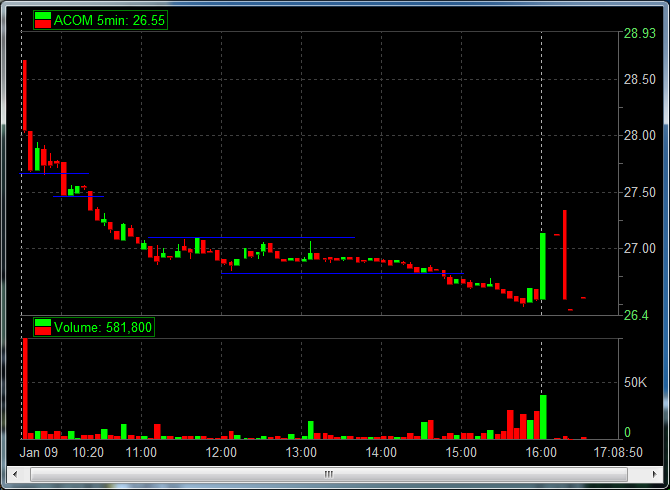Select the 'ACOM 5min: 26.55' legend label

point(109,20)
